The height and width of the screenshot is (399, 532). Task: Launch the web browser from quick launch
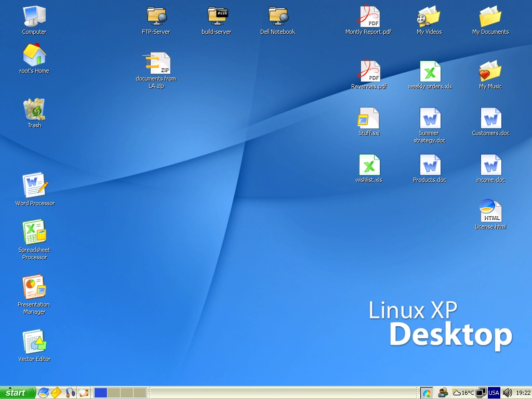click(43, 393)
